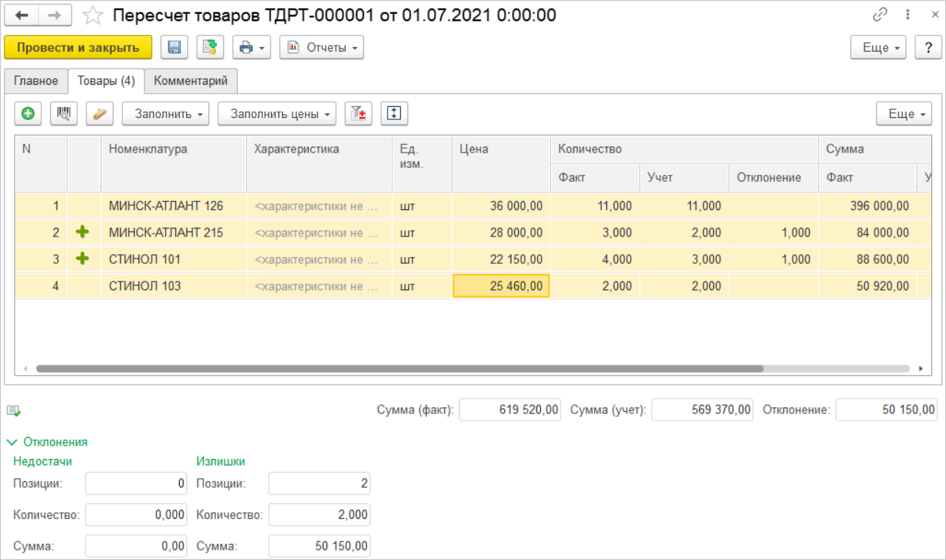Mark document as favorite with star

[93, 15]
